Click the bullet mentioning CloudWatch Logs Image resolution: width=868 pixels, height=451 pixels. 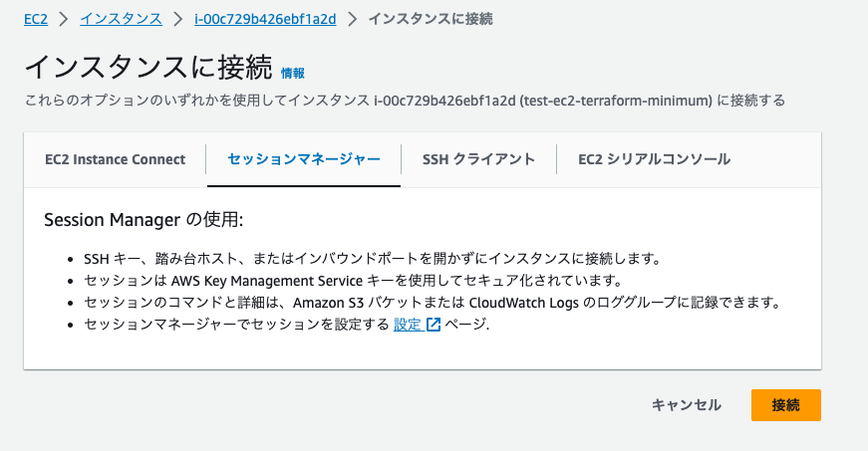433,303
